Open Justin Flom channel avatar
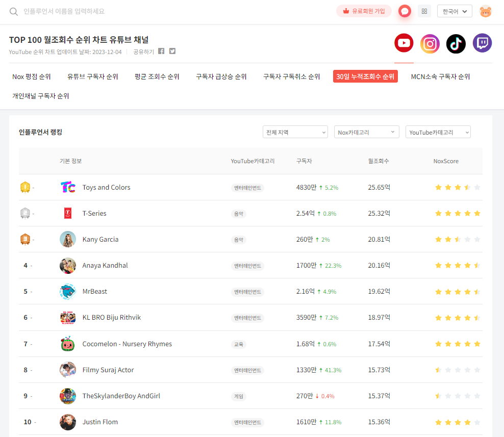 coord(68,422)
